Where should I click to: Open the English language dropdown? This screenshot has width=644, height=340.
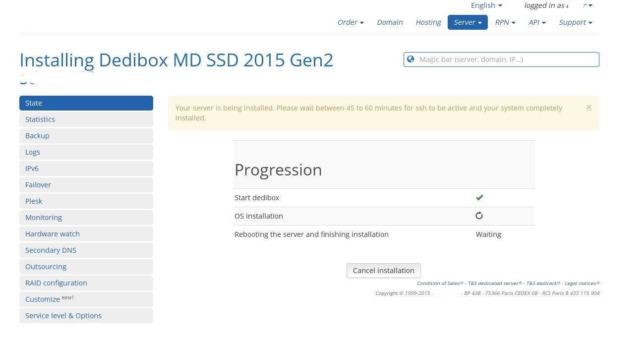point(486,5)
